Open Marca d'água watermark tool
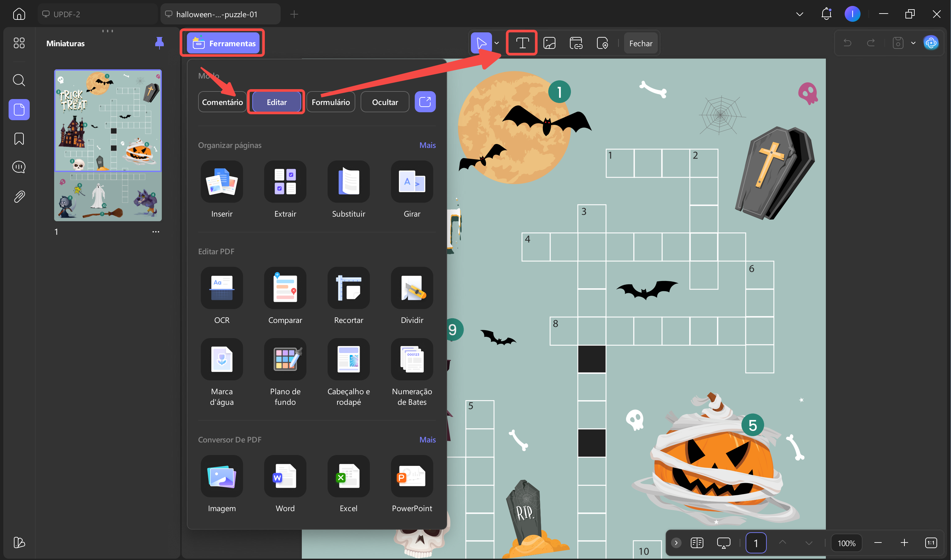The image size is (951, 560). coord(222,359)
